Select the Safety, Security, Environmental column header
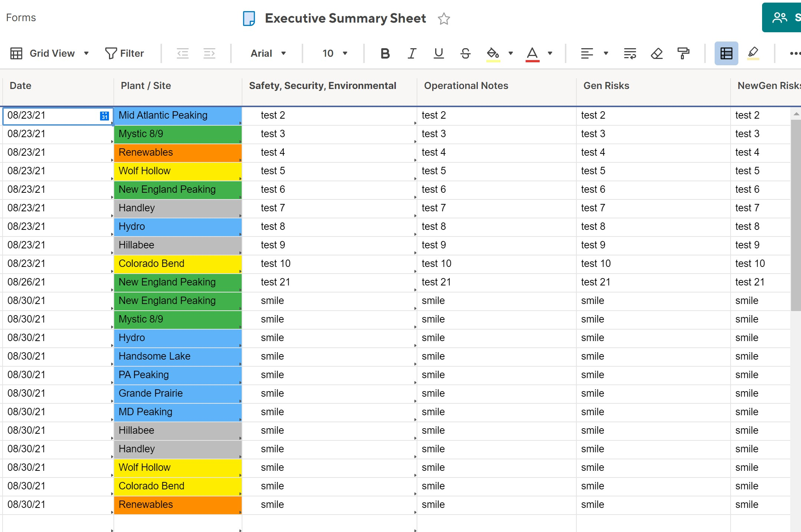 tap(330, 86)
